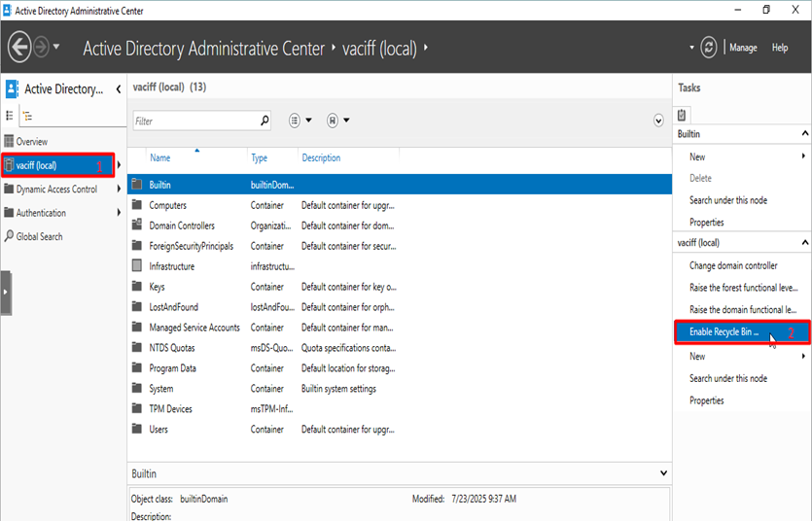Open the view options list dropdown
812x521 pixels.
300,122
